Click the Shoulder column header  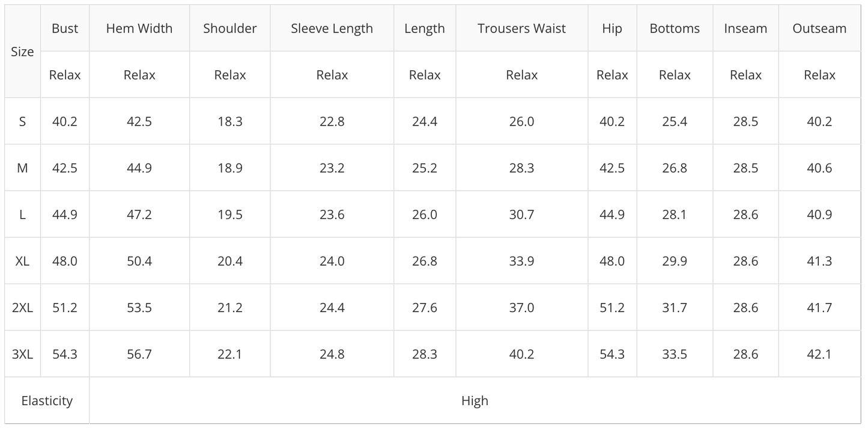pyautogui.click(x=230, y=28)
